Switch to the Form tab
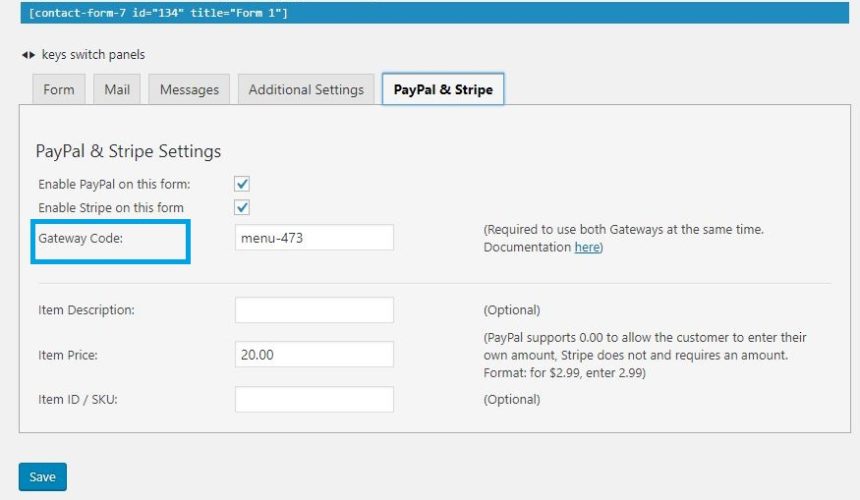The width and height of the screenshot is (860, 500). (x=59, y=89)
